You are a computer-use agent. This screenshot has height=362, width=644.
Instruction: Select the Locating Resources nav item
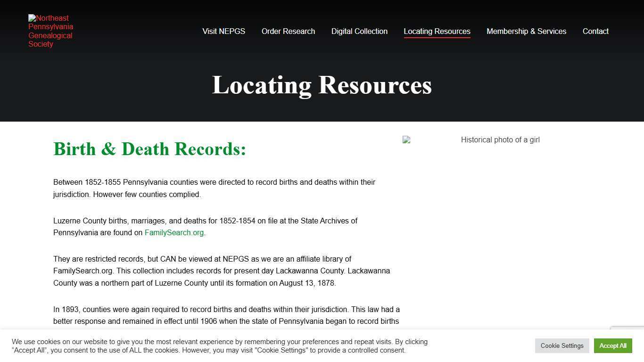[x=437, y=31]
